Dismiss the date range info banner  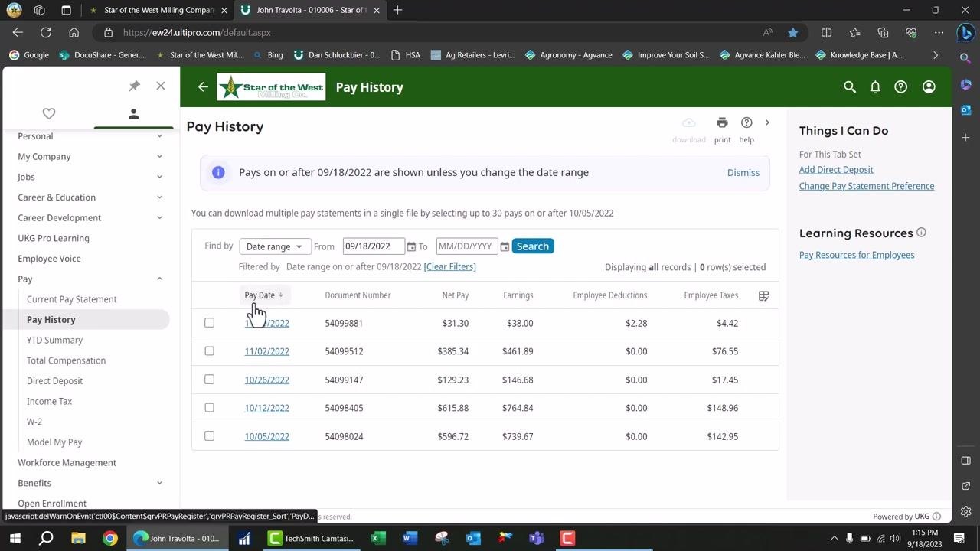tap(743, 172)
